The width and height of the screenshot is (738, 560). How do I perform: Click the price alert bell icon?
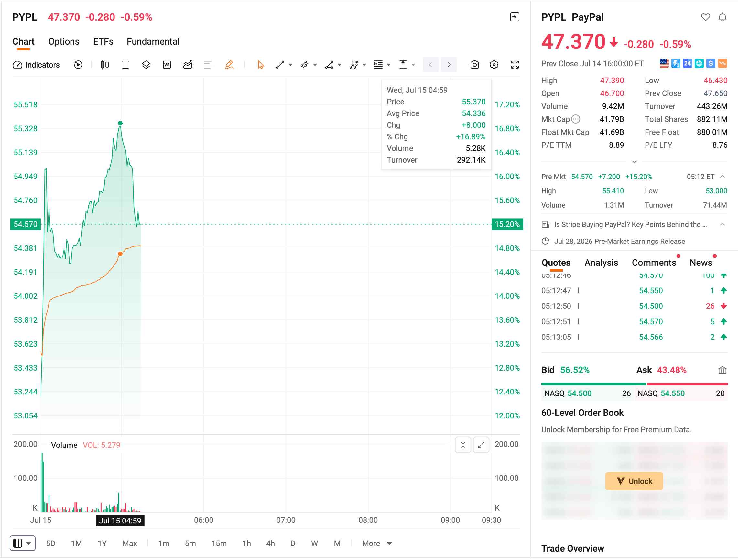click(722, 17)
